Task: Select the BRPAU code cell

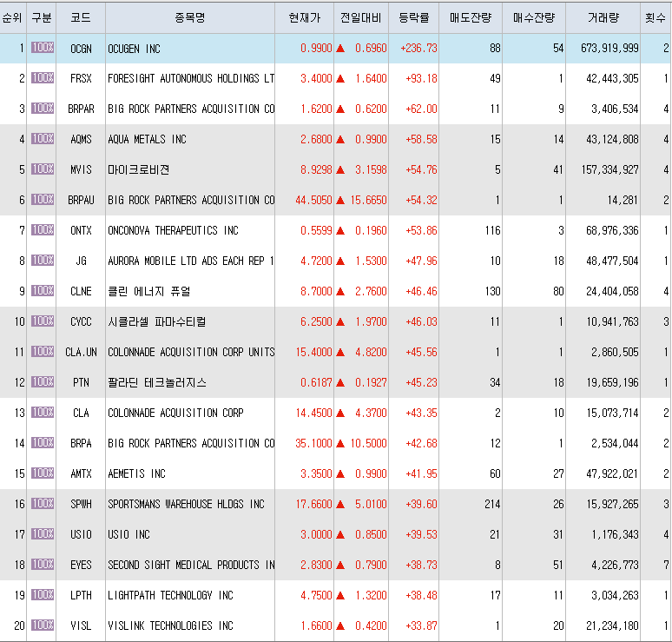Action: pyautogui.click(x=81, y=201)
